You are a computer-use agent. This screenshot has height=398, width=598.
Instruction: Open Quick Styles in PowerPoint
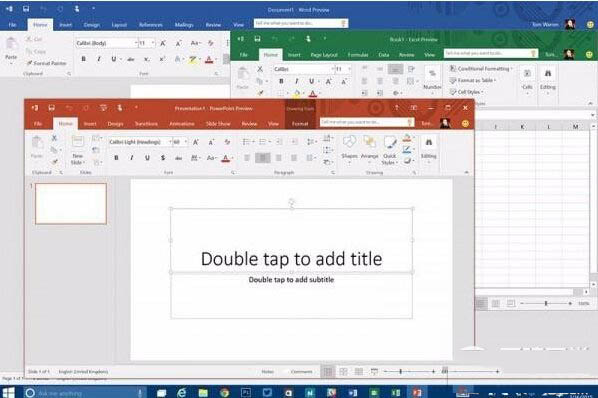point(389,150)
